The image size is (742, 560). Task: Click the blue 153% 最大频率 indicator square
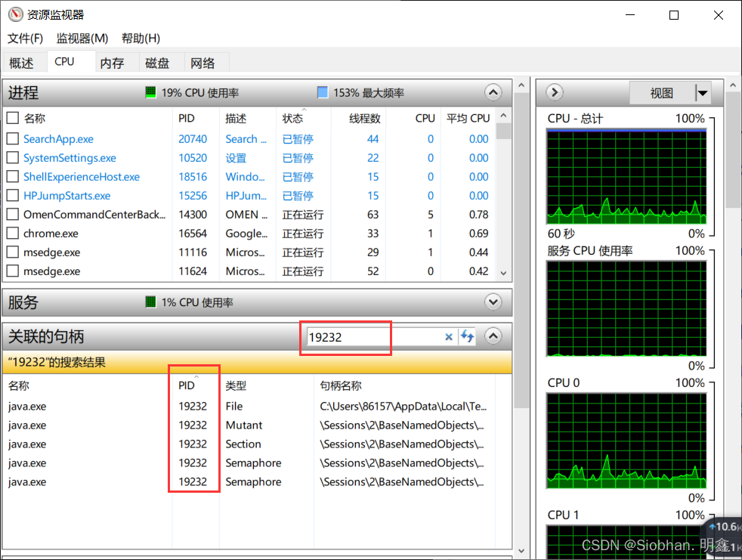322,92
